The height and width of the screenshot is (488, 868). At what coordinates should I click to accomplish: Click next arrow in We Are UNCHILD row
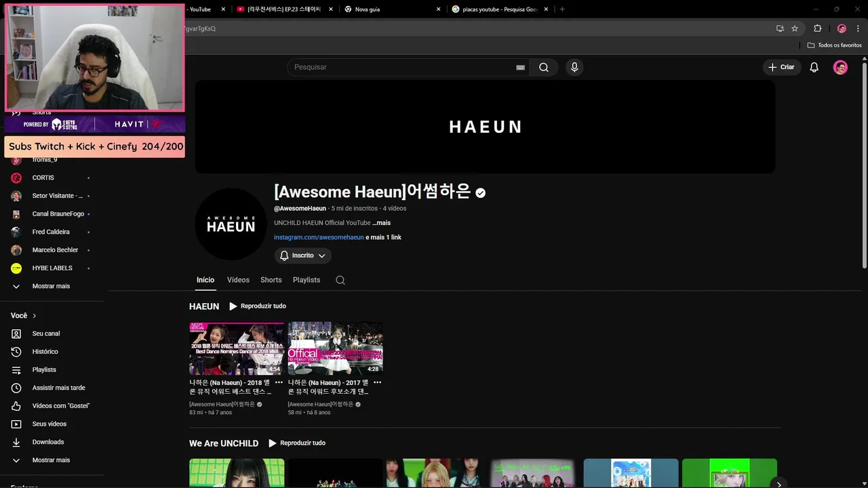[x=779, y=484]
